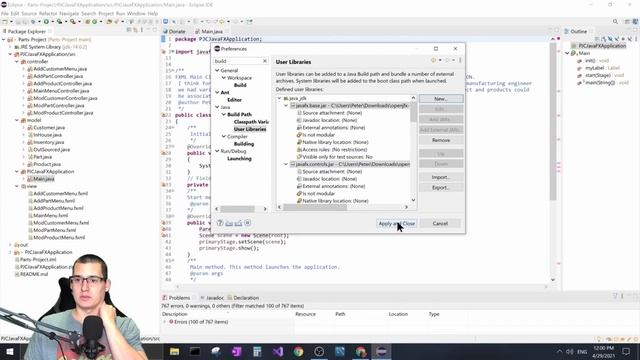Switch to the Donate editor tab
640x360 pixels.
(x=174, y=31)
